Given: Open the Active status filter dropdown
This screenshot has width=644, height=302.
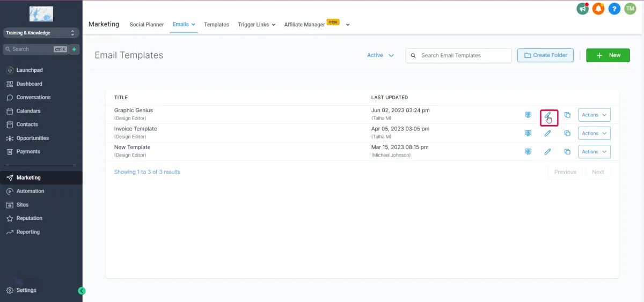Looking at the screenshot, I should tap(380, 55).
